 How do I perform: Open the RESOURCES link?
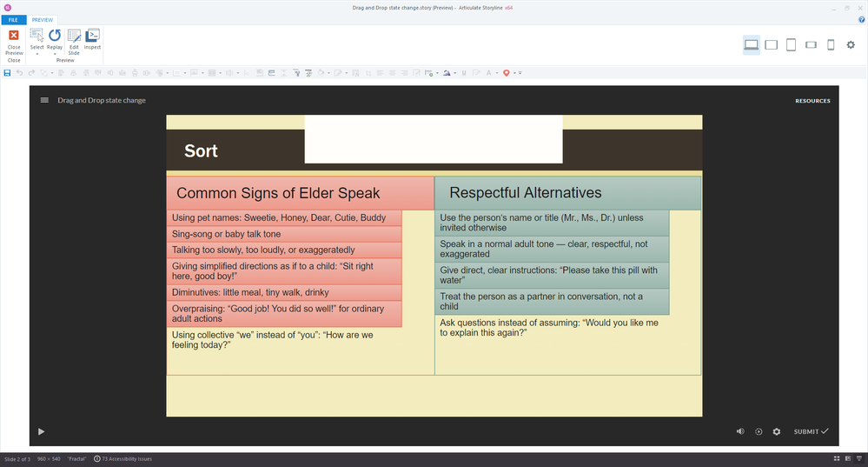click(x=812, y=101)
